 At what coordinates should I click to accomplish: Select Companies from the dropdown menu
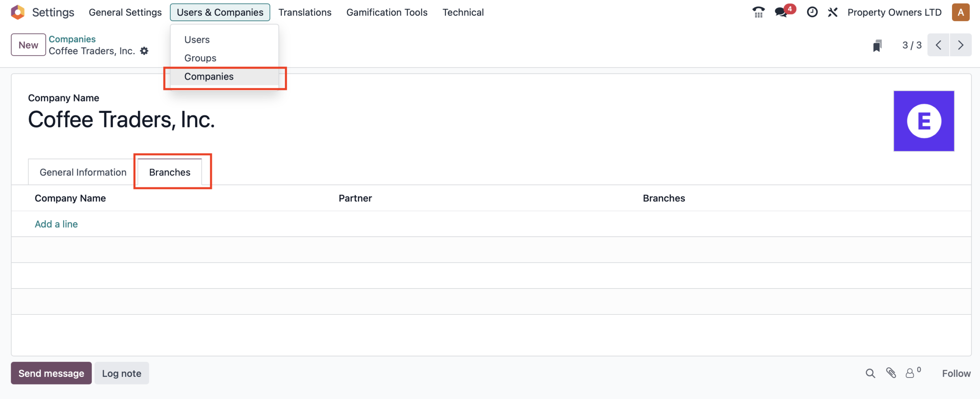(209, 77)
